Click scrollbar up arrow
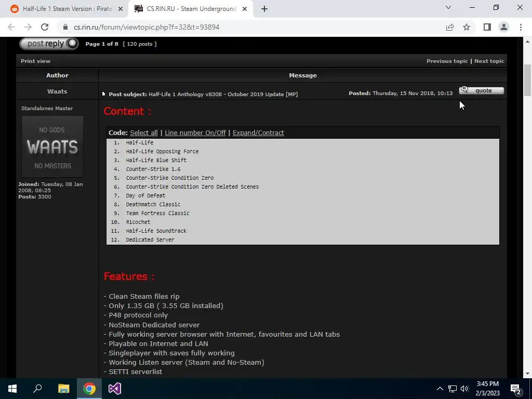Screen dimensions: 532x399 point(527,42)
